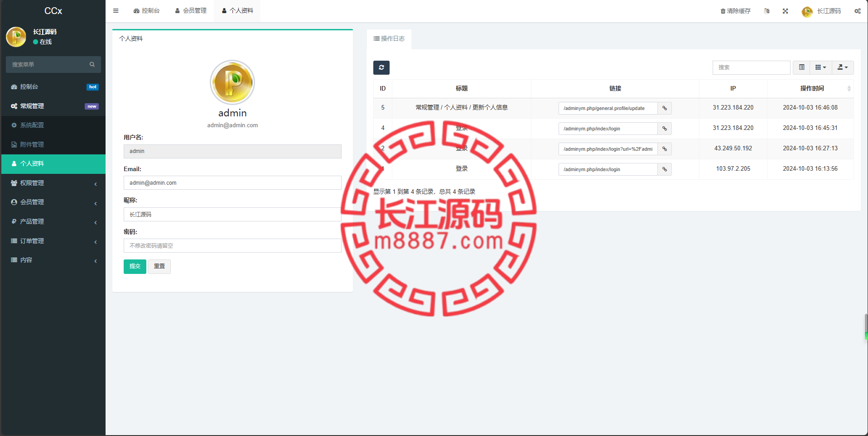Open the columns grid dropdown
868x436 pixels.
(x=820, y=67)
